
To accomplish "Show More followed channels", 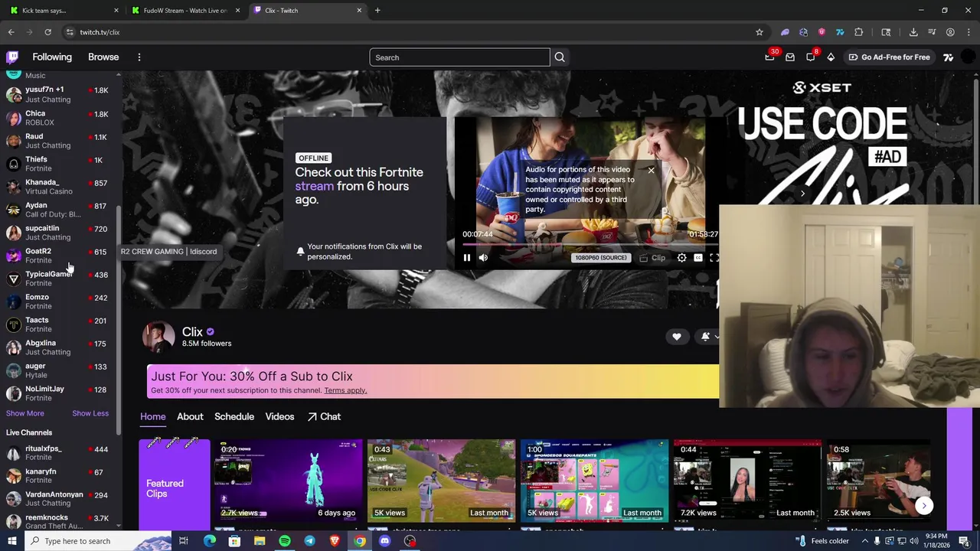I will pos(25,413).
